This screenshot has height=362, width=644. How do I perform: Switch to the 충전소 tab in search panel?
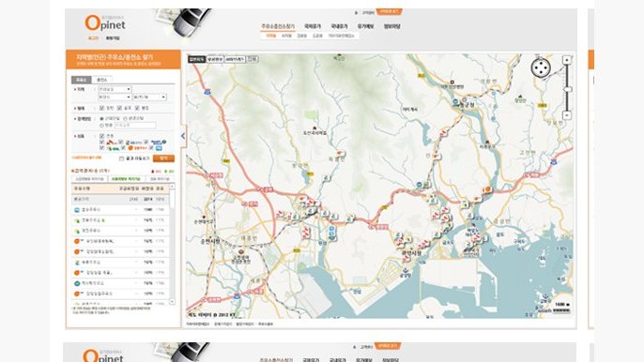point(101,80)
